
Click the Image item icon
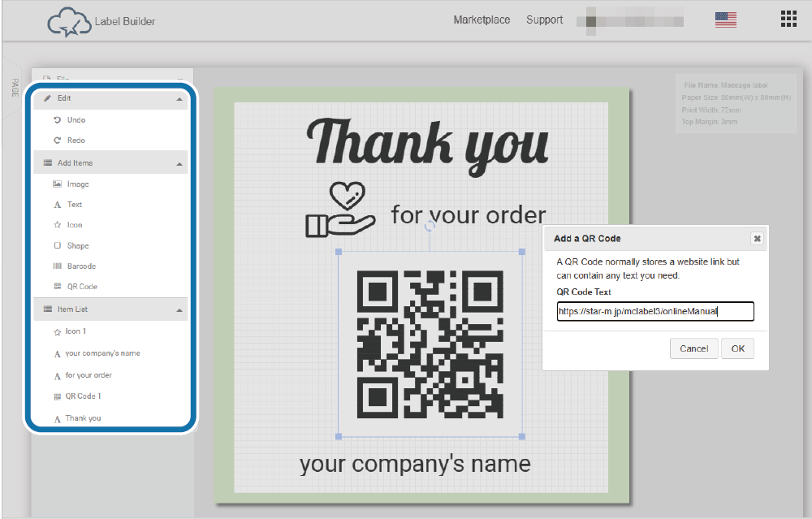(x=58, y=184)
